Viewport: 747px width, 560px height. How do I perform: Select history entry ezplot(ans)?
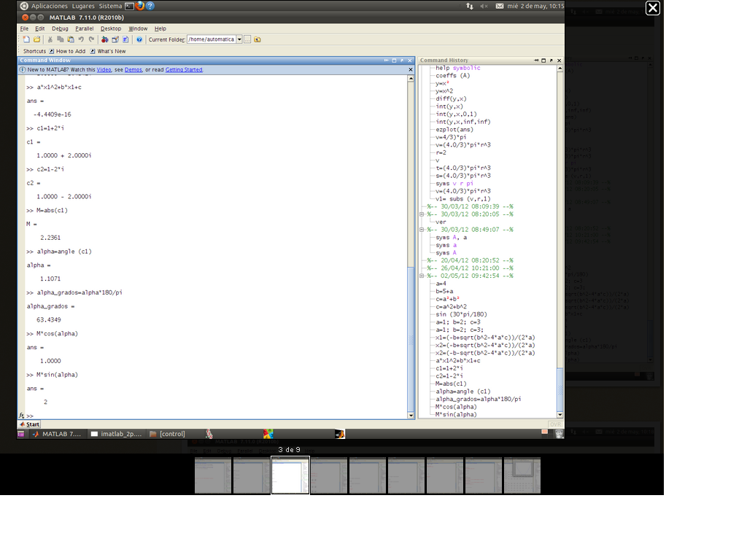(x=454, y=130)
